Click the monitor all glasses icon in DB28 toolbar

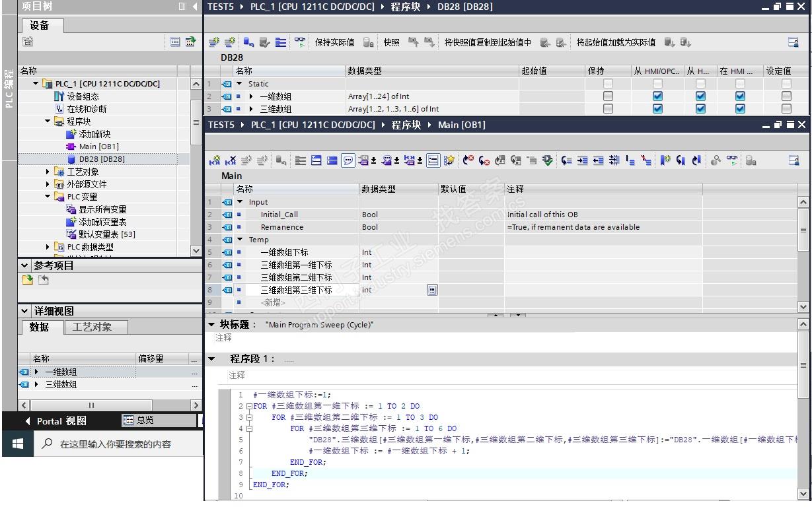[x=300, y=42]
